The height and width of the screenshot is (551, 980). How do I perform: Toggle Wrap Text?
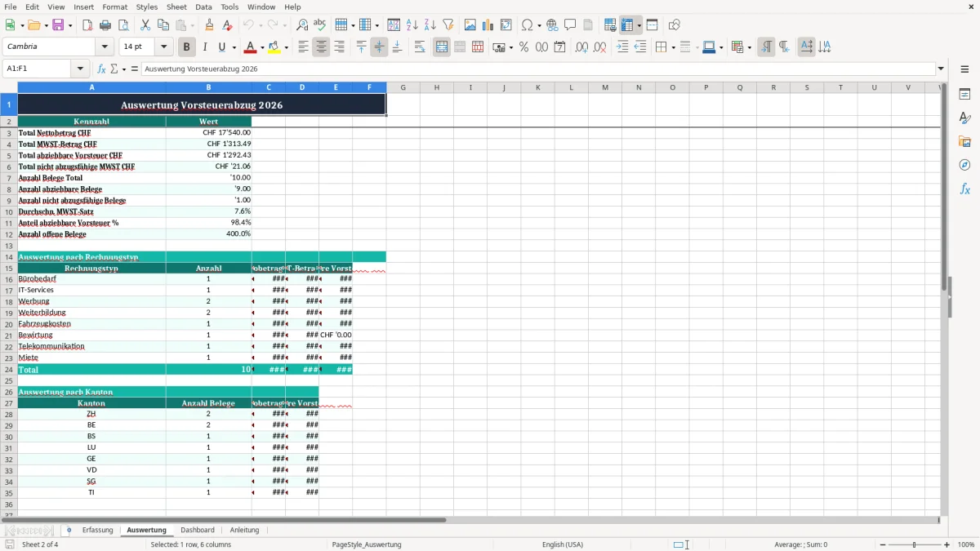click(420, 47)
